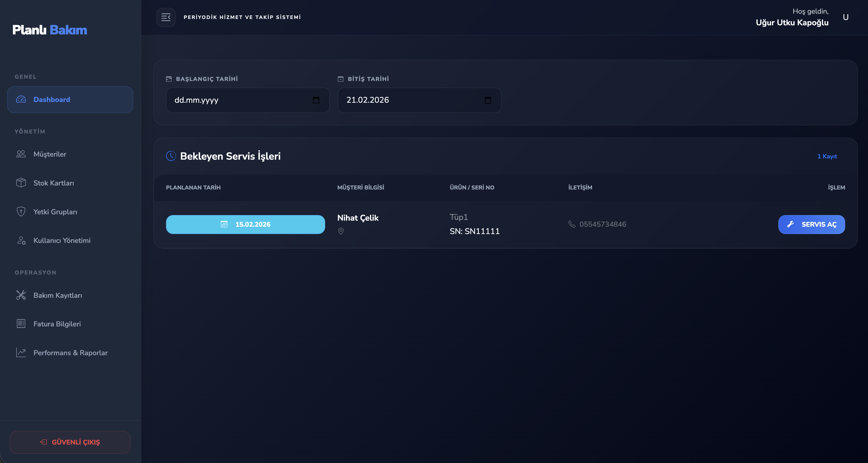Open the calendar picker for Bitiş Tarihi
This screenshot has height=463, width=868.
488,100
